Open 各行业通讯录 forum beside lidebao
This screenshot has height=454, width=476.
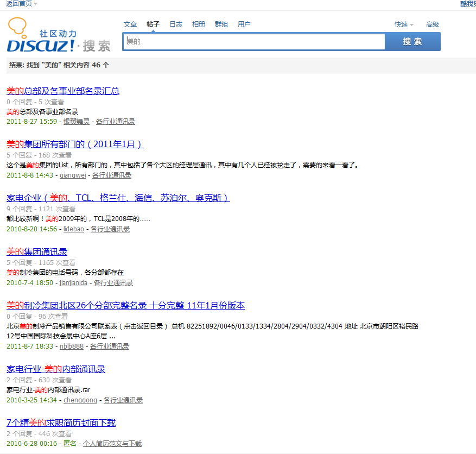110,229
